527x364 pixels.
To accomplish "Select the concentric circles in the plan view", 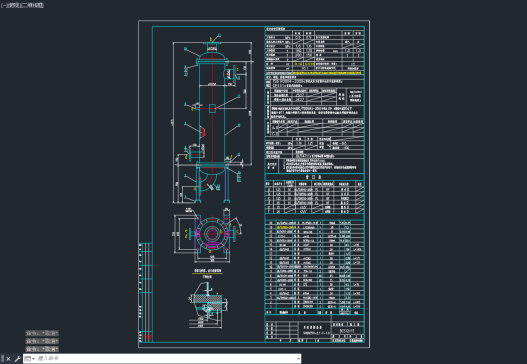I will pos(212,233).
